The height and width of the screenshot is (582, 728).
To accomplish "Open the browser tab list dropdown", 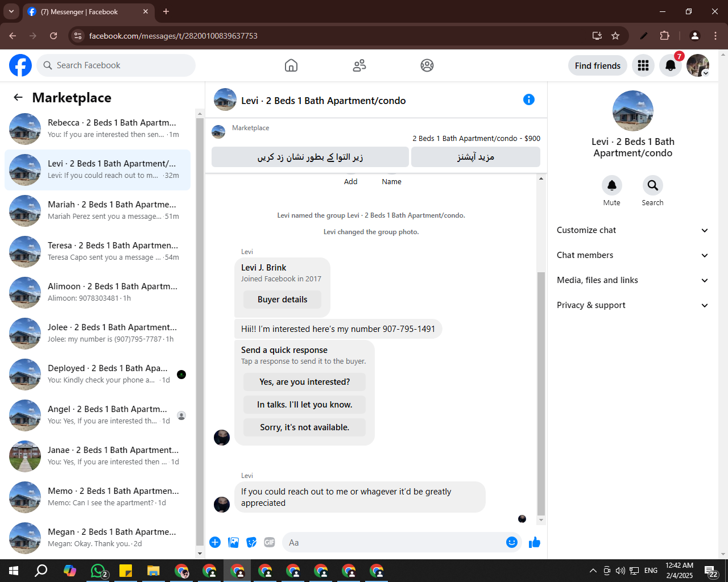I will pos(11,11).
